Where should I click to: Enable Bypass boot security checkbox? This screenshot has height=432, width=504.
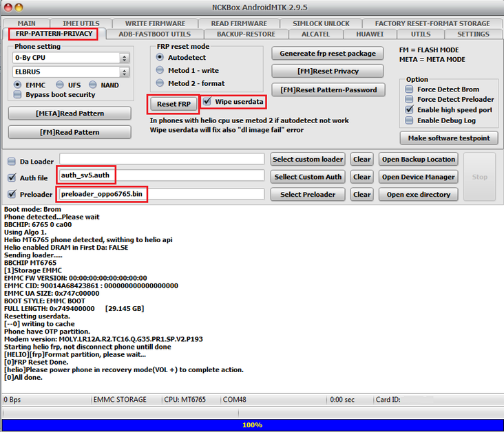18,95
